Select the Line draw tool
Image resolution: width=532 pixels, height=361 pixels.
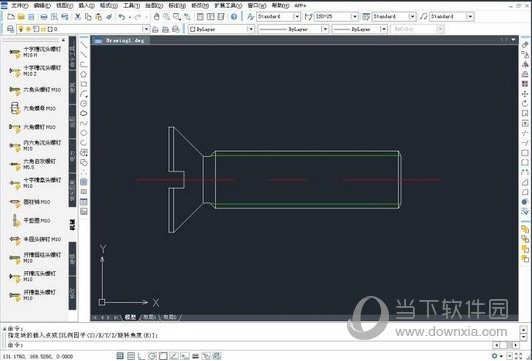pos(83,45)
